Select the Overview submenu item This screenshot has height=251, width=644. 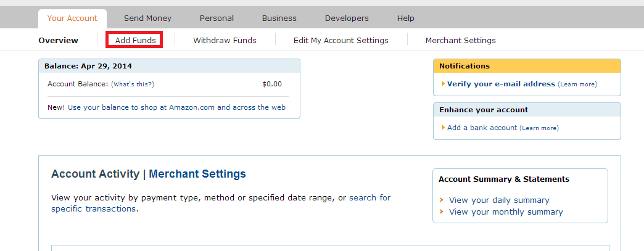[x=59, y=40]
